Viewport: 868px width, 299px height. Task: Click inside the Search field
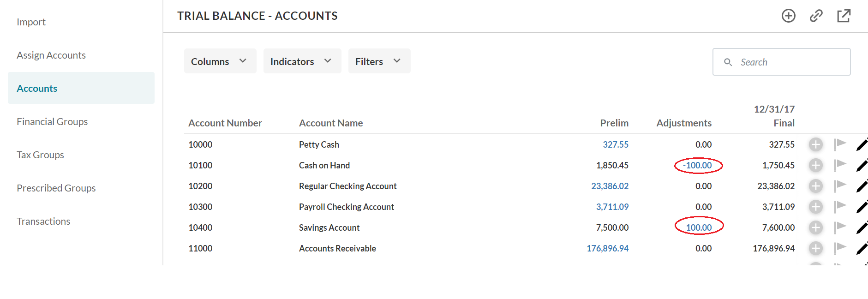(x=784, y=61)
